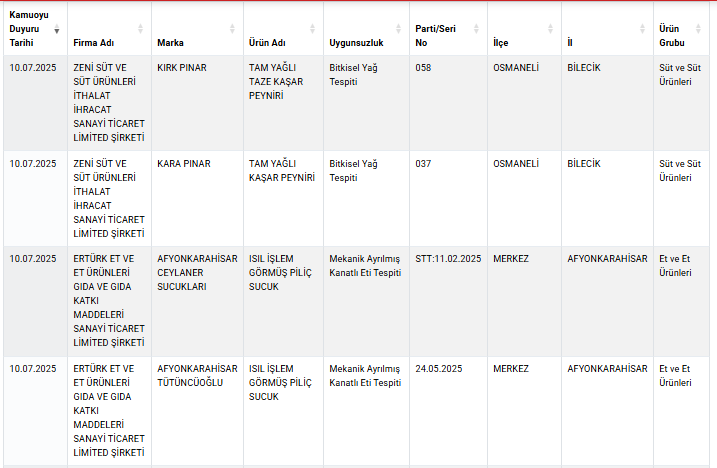Sort by Ürün Grubu arrow icon

[x=698, y=29]
